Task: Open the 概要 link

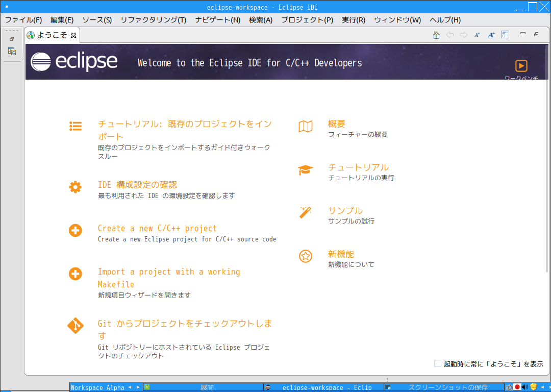Action: point(336,124)
